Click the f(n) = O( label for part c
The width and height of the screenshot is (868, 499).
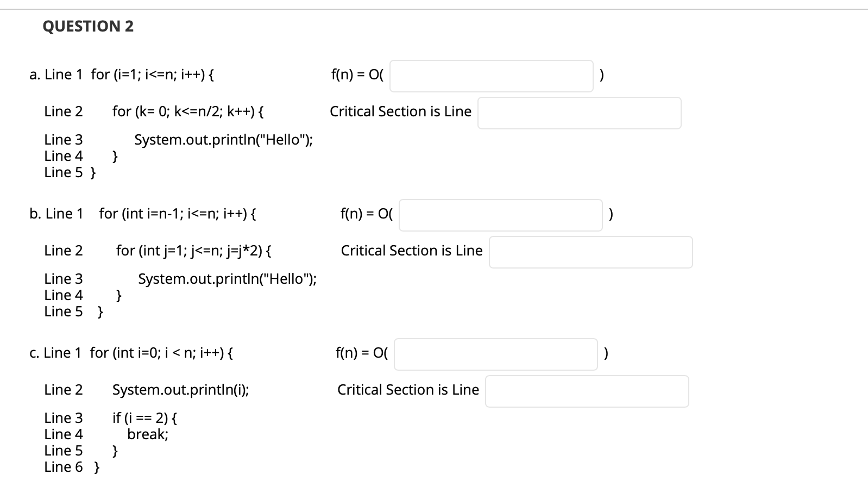click(x=360, y=353)
